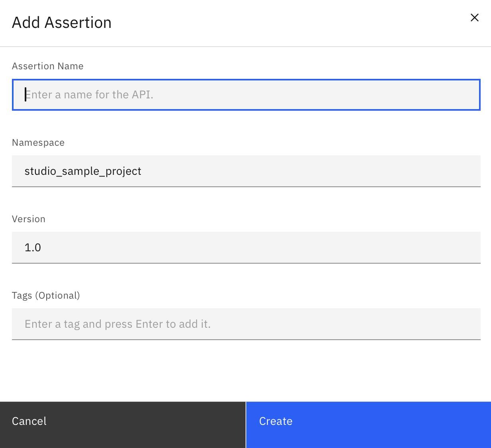Select the Version input field

click(x=246, y=248)
